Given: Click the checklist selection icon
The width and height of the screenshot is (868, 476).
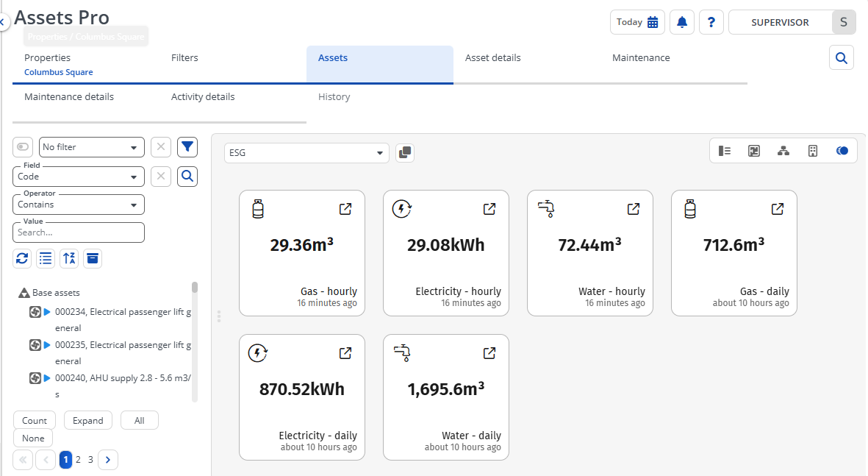Looking at the screenshot, I should pos(46,257).
